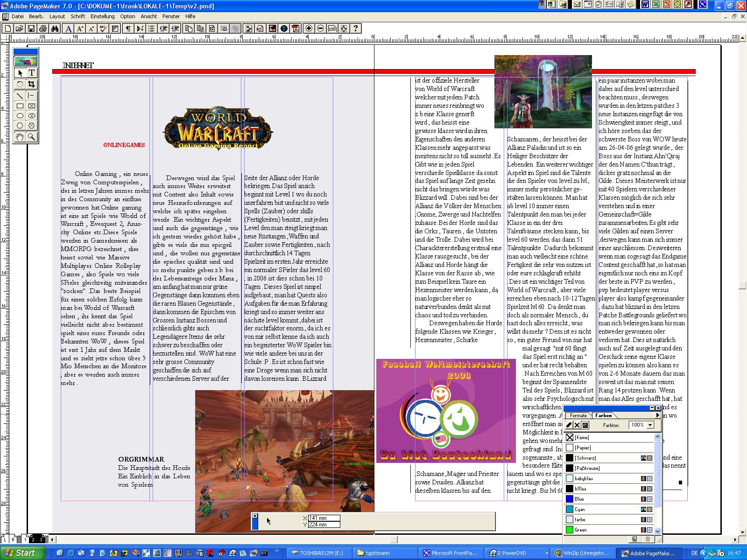Click the trash delete color button

click(648, 539)
